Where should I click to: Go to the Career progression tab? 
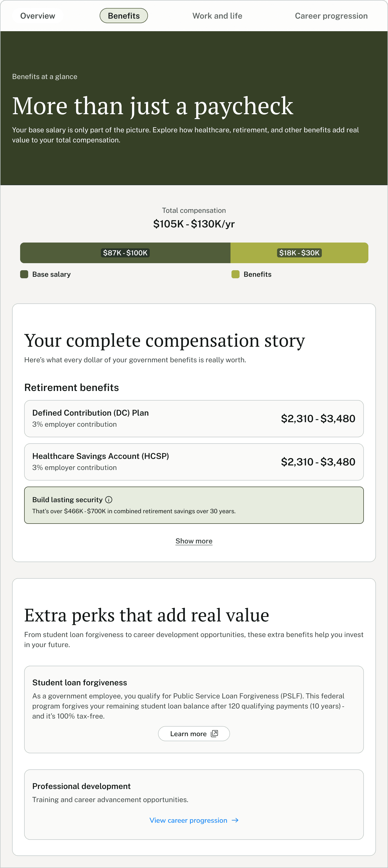(x=331, y=16)
